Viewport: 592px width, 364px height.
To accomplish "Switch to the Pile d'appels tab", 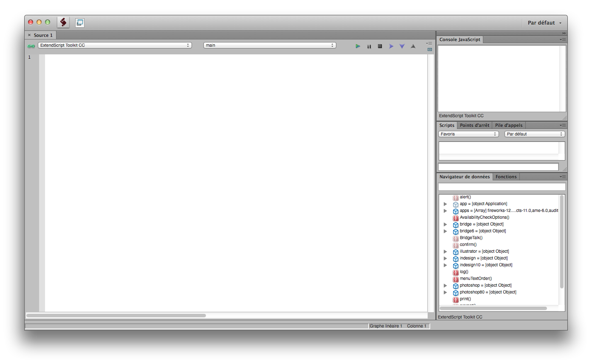I will (x=509, y=125).
